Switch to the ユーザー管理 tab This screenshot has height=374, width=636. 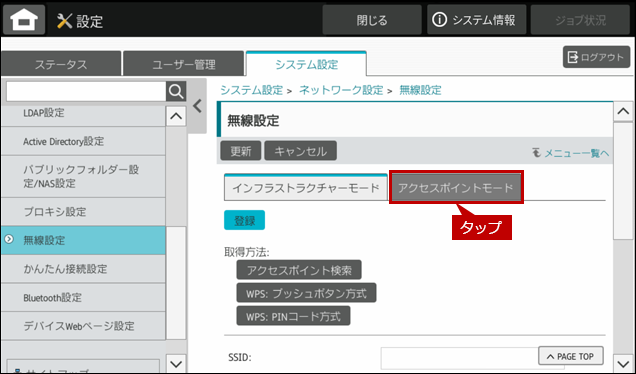tap(184, 64)
